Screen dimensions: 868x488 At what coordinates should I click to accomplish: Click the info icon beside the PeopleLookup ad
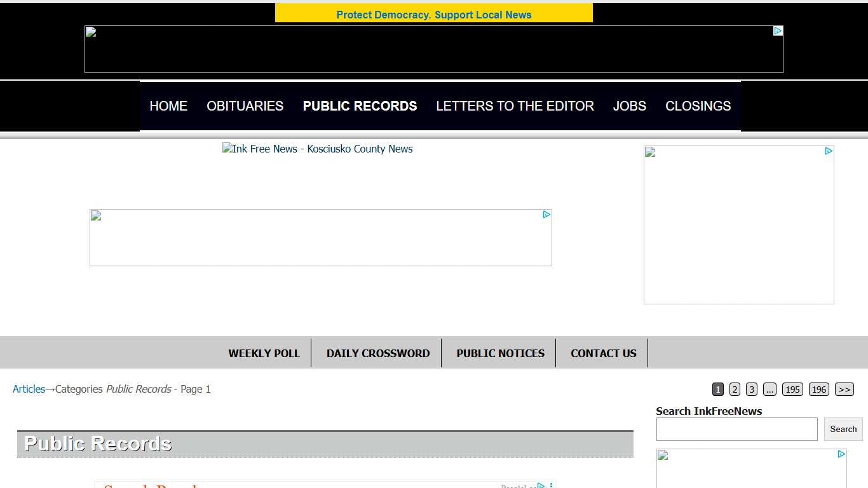[550, 485]
